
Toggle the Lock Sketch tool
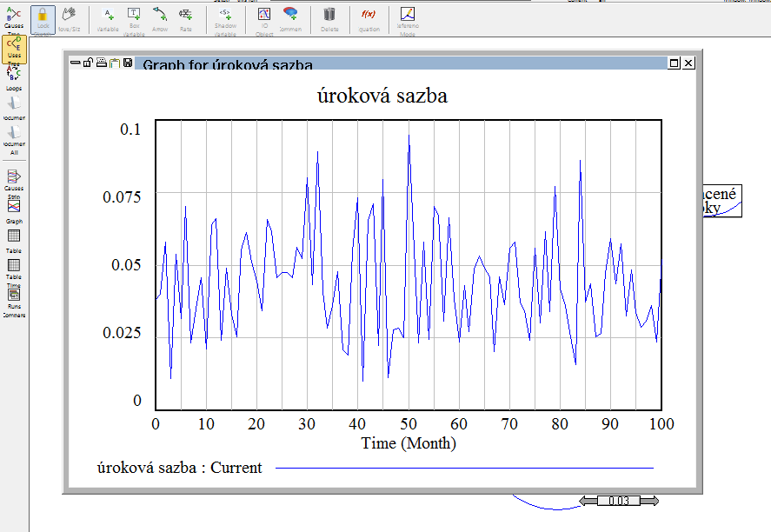pyautogui.click(x=43, y=17)
